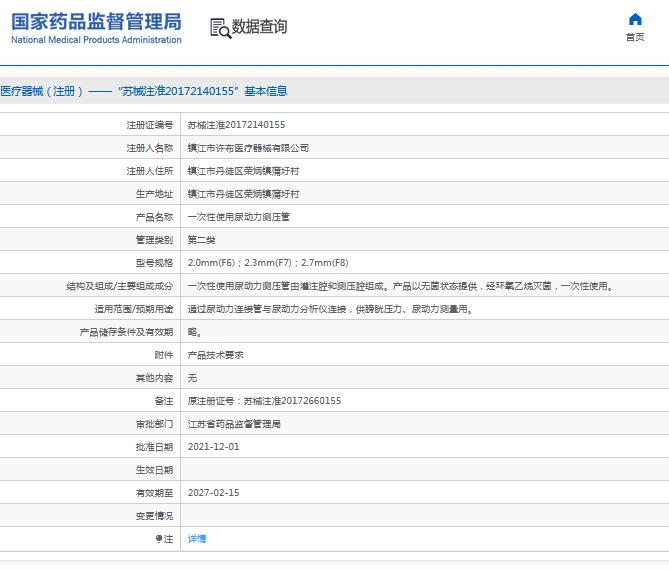Click product name 一次性使用尿动力测压管
Image resolution: width=669 pixels, height=570 pixels.
239,217
